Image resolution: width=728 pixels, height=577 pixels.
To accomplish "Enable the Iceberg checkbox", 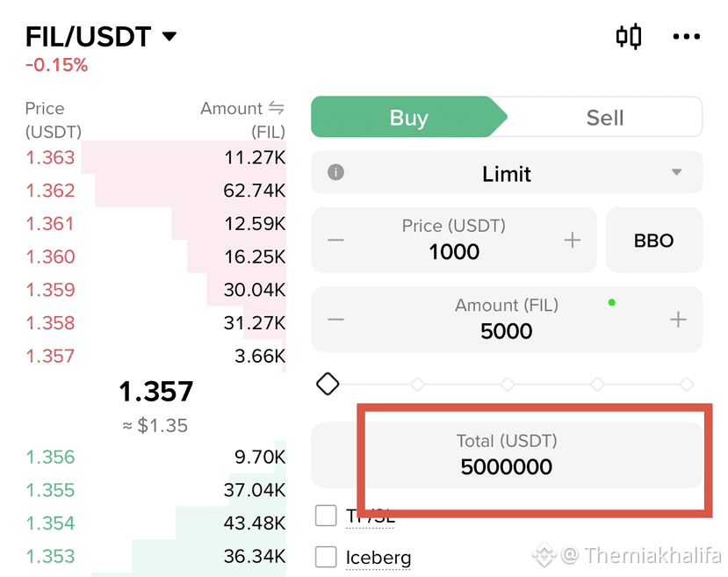I will pos(326,557).
